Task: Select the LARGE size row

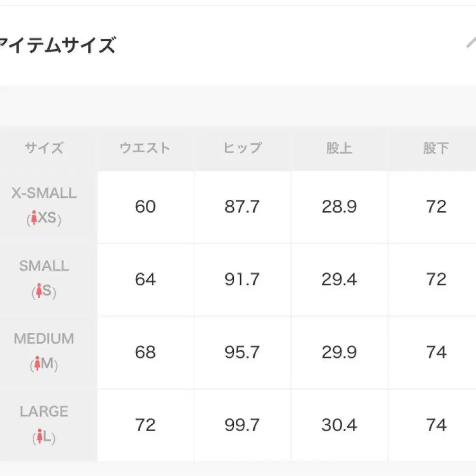Action: coord(43,424)
